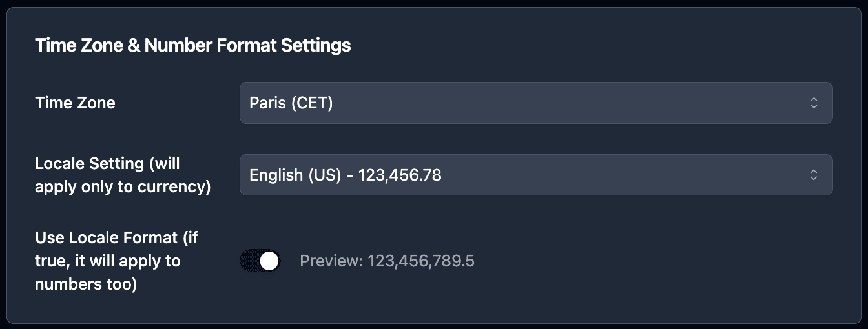This screenshot has height=329, width=868.
Task: Click the preview number 123,456,789.5
Action: (421, 261)
